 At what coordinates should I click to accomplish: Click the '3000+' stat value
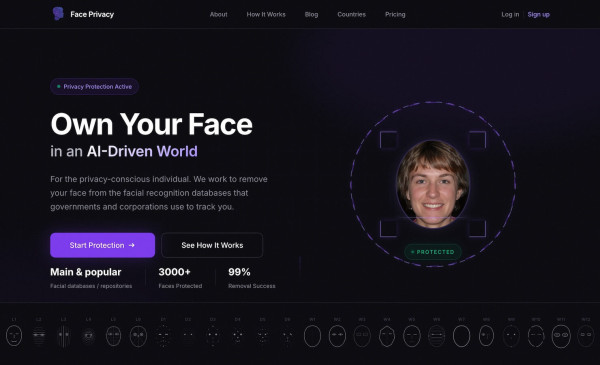click(174, 272)
